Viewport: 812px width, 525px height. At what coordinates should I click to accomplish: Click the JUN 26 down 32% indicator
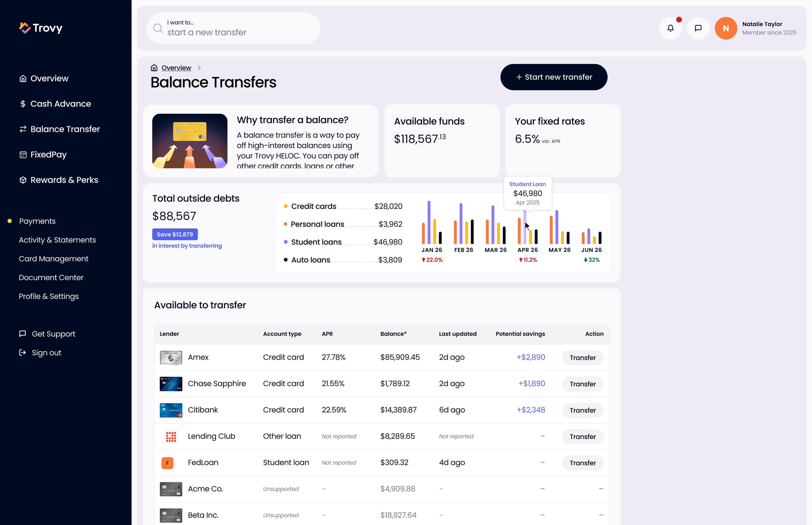591,260
